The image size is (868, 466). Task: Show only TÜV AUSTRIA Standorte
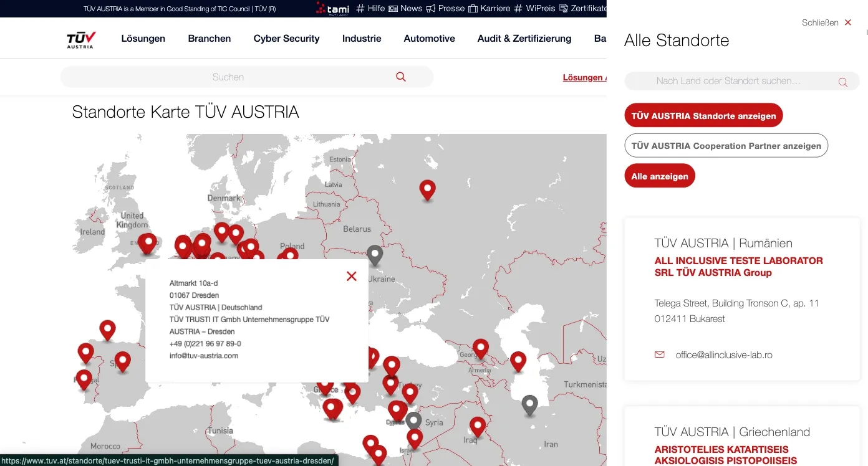pos(703,115)
